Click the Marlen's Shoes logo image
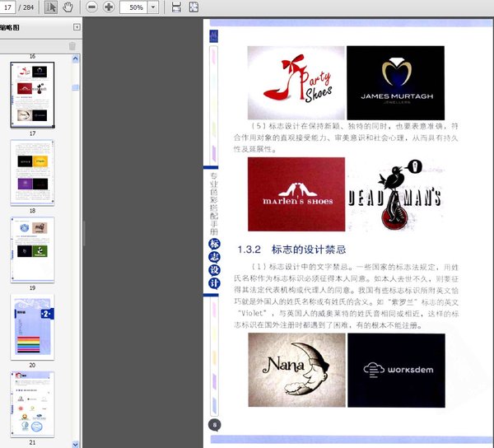The width and height of the screenshot is (494, 448). pyautogui.click(x=296, y=194)
